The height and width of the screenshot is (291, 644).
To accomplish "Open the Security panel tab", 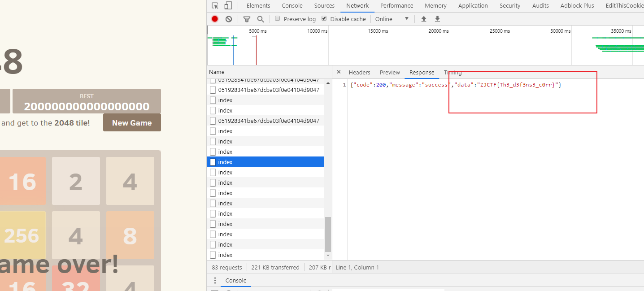I will [x=510, y=6].
